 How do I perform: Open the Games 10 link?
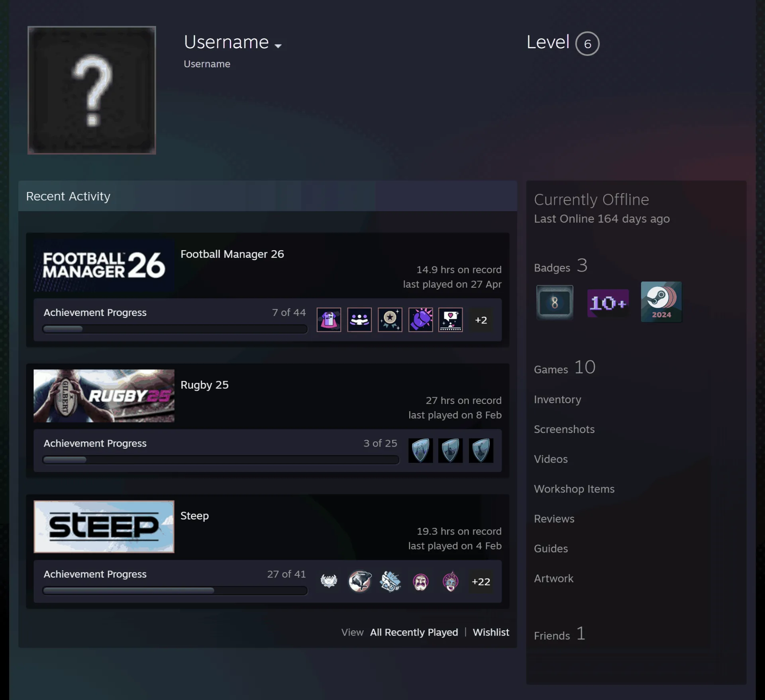click(x=565, y=367)
